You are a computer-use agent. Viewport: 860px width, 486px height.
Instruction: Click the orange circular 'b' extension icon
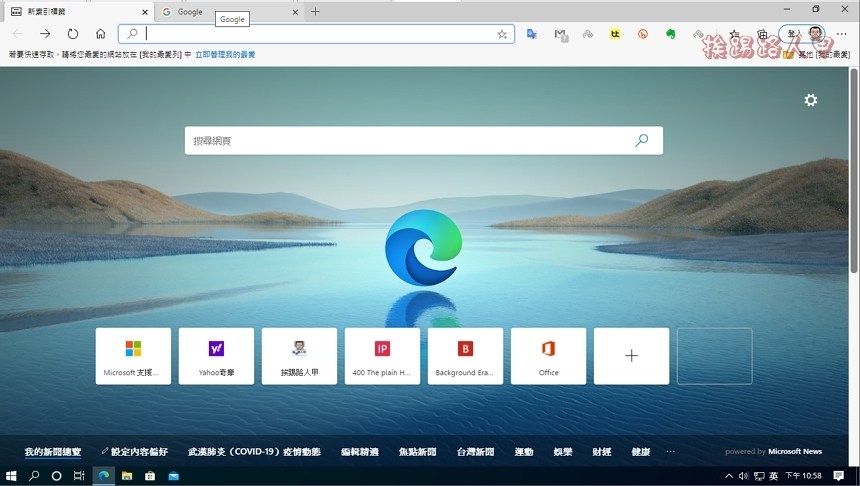point(643,34)
